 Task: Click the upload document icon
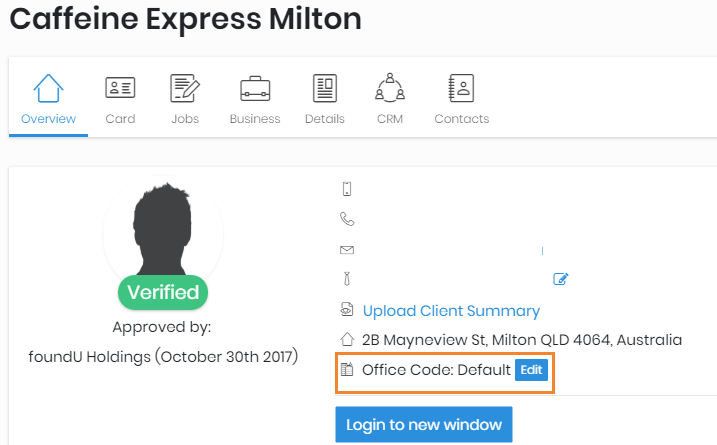pos(347,310)
